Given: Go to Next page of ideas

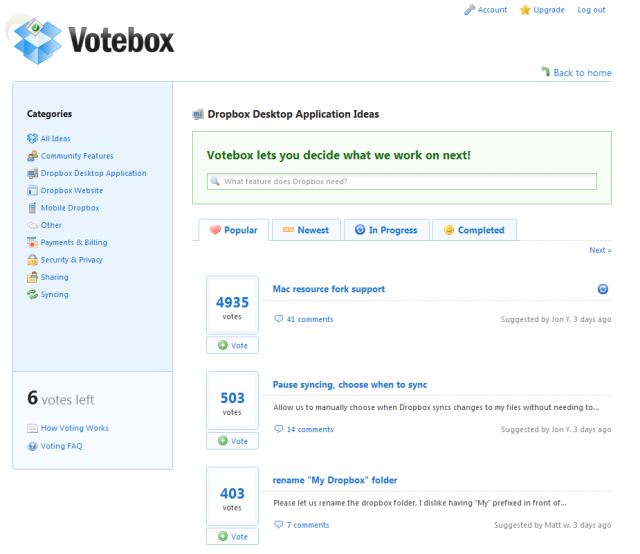Looking at the screenshot, I should pyautogui.click(x=600, y=250).
